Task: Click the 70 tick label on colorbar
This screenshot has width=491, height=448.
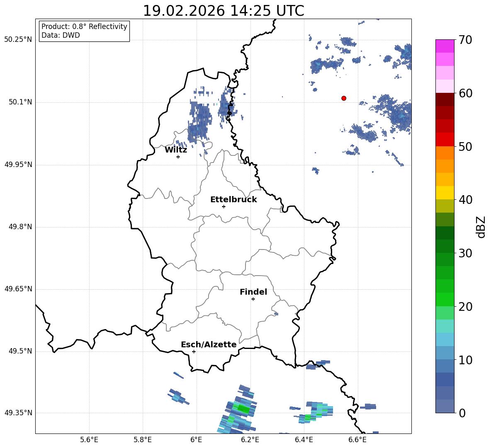Action: (465, 40)
